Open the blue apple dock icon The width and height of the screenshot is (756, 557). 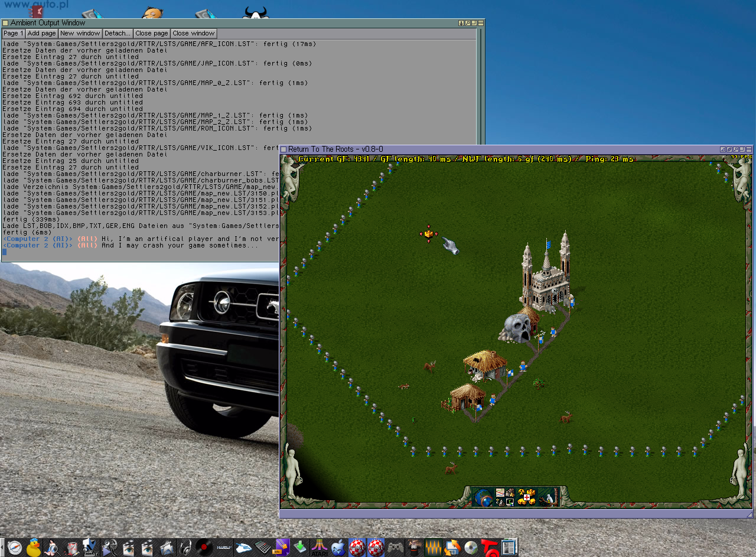click(x=338, y=547)
